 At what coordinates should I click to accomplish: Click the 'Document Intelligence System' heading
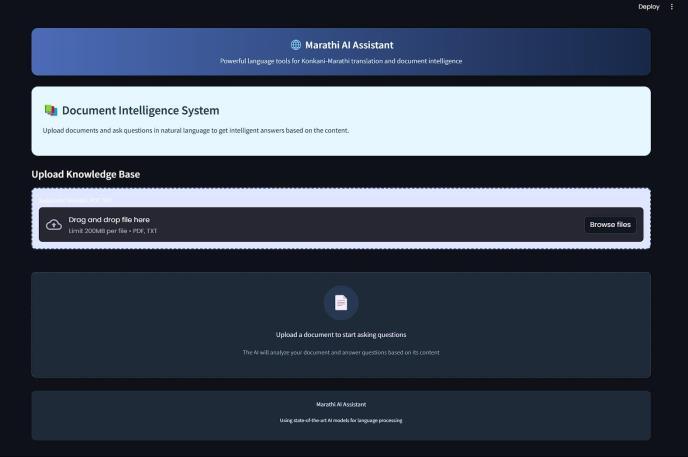click(x=140, y=110)
